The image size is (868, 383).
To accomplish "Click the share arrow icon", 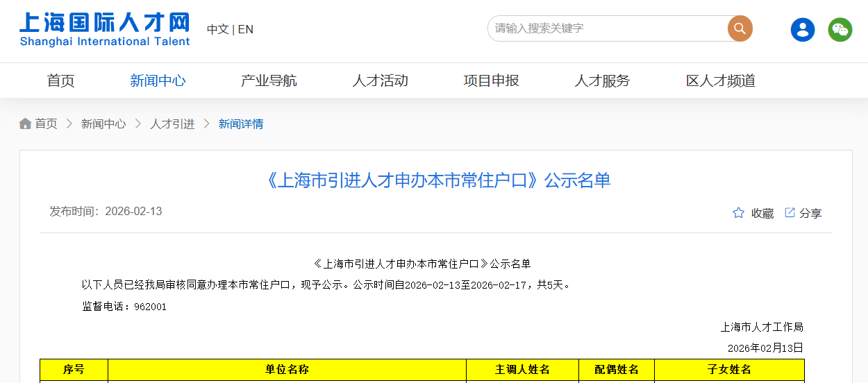I will pyautogui.click(x=790, y=212).
